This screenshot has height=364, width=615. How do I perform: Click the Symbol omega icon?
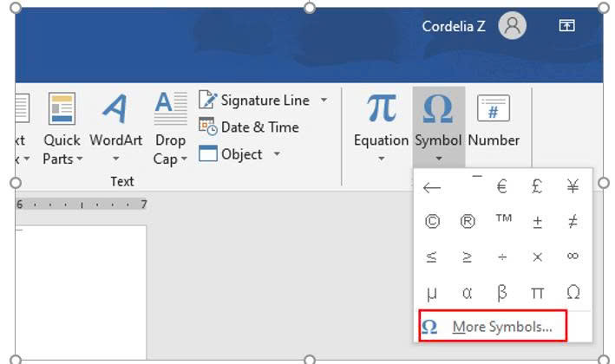click(438, 109)
